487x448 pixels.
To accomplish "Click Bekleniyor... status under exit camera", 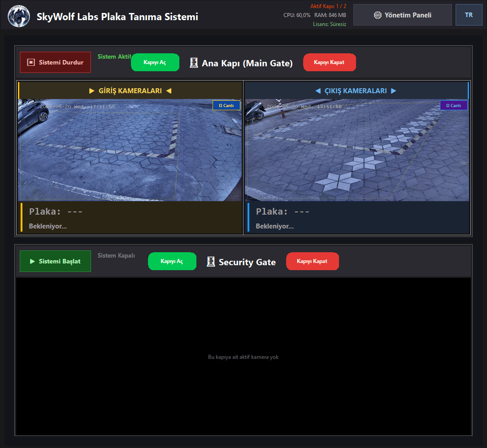I will coord(274,226).
